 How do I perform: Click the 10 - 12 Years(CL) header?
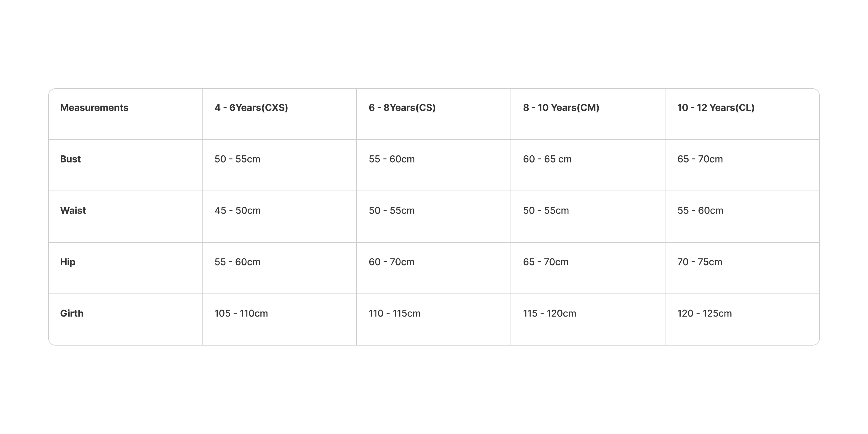click(716, 108)
